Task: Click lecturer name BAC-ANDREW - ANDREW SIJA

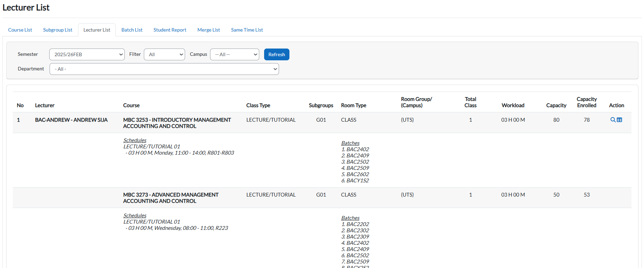Action: click(x=71, y=120)
